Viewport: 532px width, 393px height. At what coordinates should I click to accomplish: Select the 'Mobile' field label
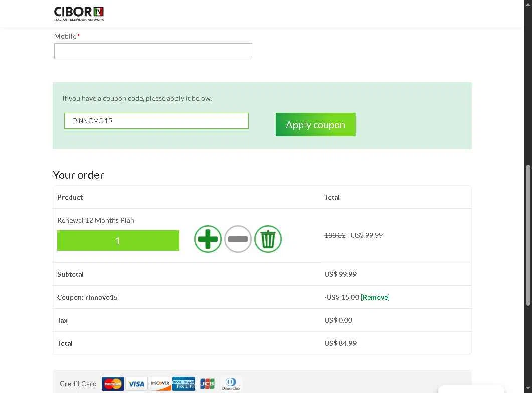(x=65, y=36)
